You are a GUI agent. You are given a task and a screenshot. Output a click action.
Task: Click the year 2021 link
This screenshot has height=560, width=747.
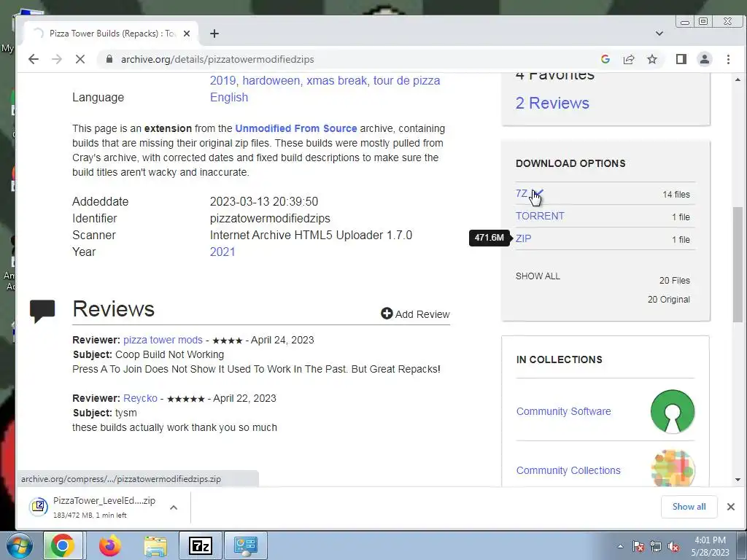(222, 252)
